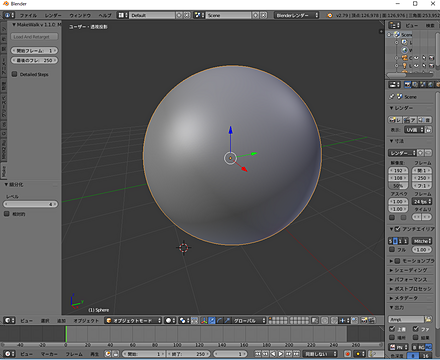This screenshot has width=440, height=360.
Task: Click the render image button in レンダー panel
Action: (395, 120)
